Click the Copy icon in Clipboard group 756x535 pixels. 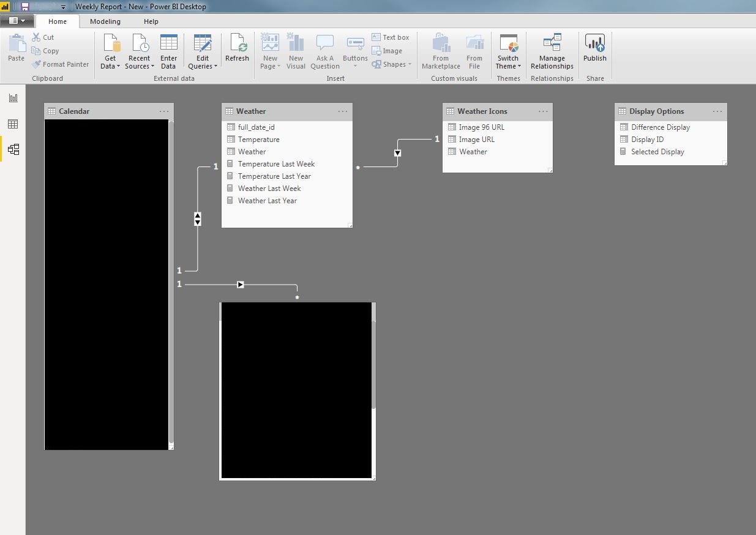point(36,51)
